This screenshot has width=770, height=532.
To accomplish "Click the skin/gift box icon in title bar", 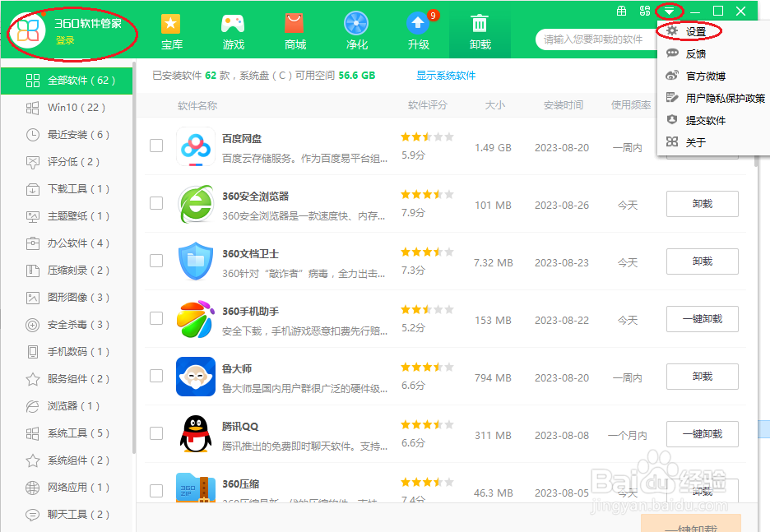I will [x=621, y=11].
